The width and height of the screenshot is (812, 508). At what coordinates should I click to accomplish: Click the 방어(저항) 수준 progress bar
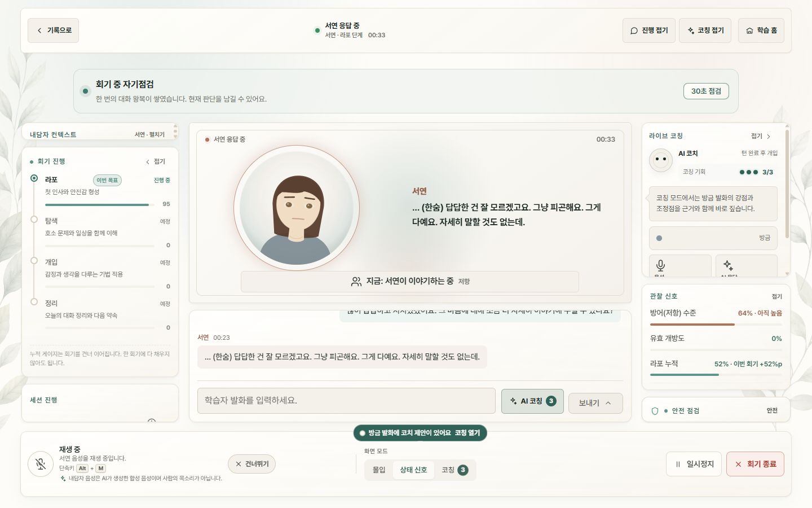coord(716,325)
